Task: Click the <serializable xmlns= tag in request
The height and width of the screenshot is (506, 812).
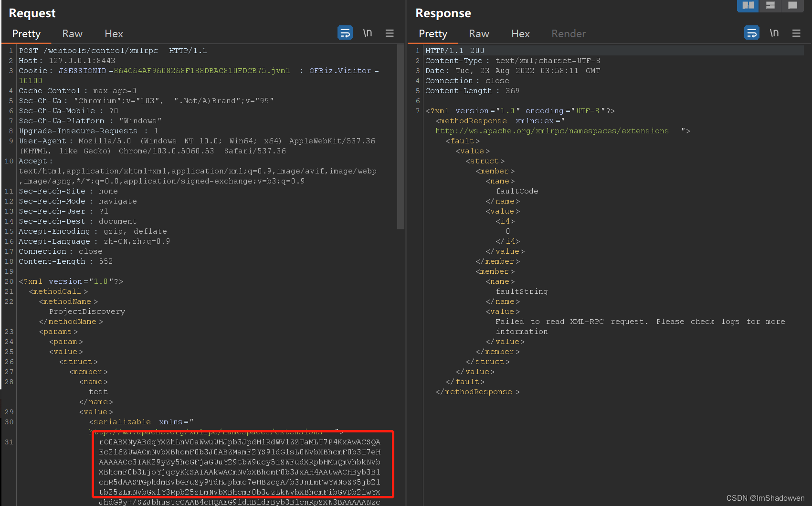Action: click(x=141, y=422)
